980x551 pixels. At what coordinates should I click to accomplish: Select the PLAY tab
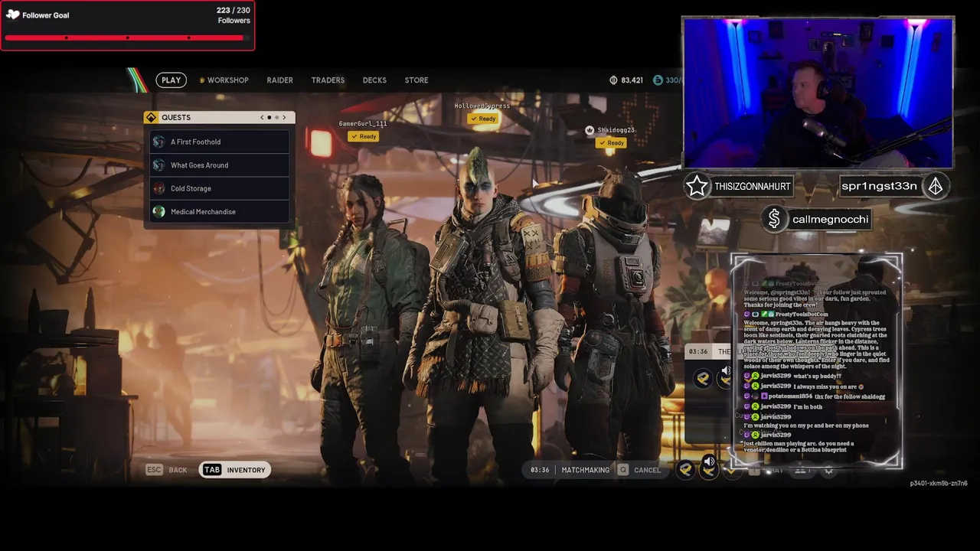coord(171,80)
